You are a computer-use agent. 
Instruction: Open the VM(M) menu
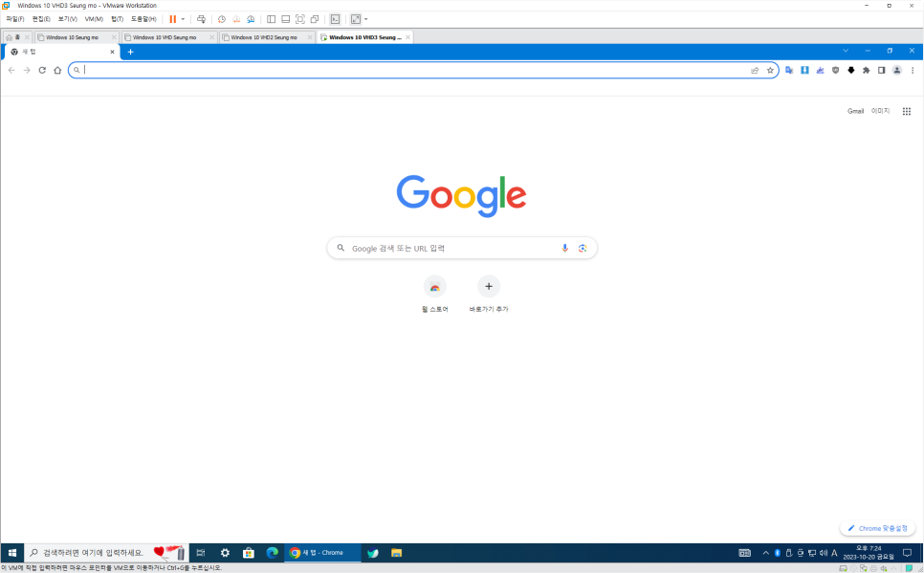(x=94, y=19)
